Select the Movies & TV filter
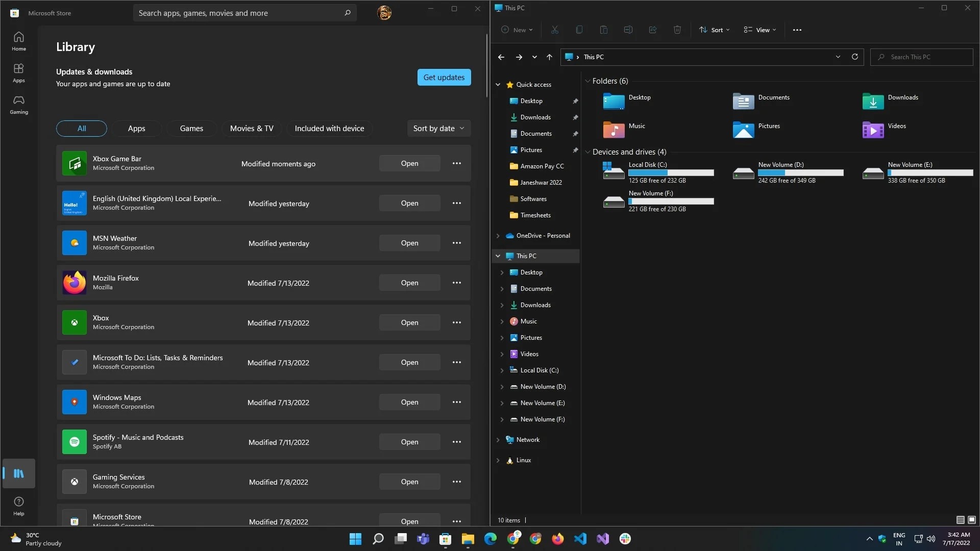980x551 pixels. [x=252, y=129]
